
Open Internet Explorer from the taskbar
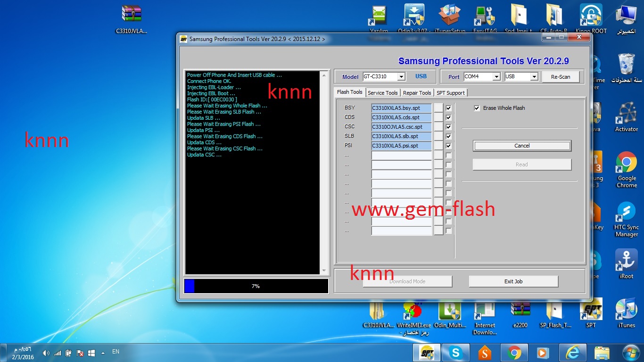tap(573, 353)
